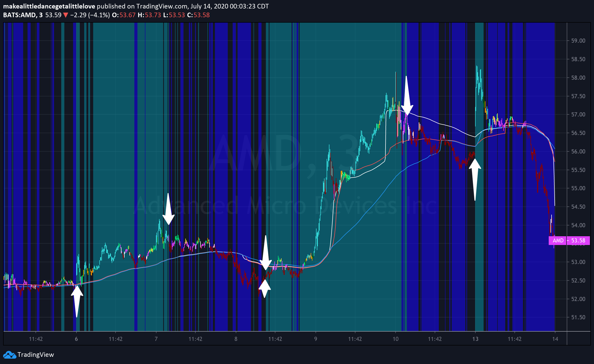This screenshot has width=594, height=364.
Task: Click the close value C:53.58
Action: (198, 15)
